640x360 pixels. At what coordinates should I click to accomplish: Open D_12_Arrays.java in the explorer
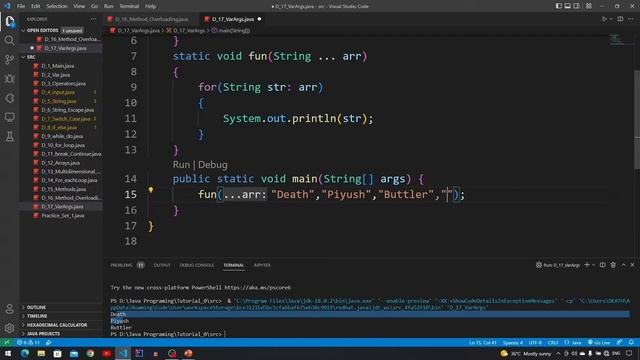coord(60,163)
